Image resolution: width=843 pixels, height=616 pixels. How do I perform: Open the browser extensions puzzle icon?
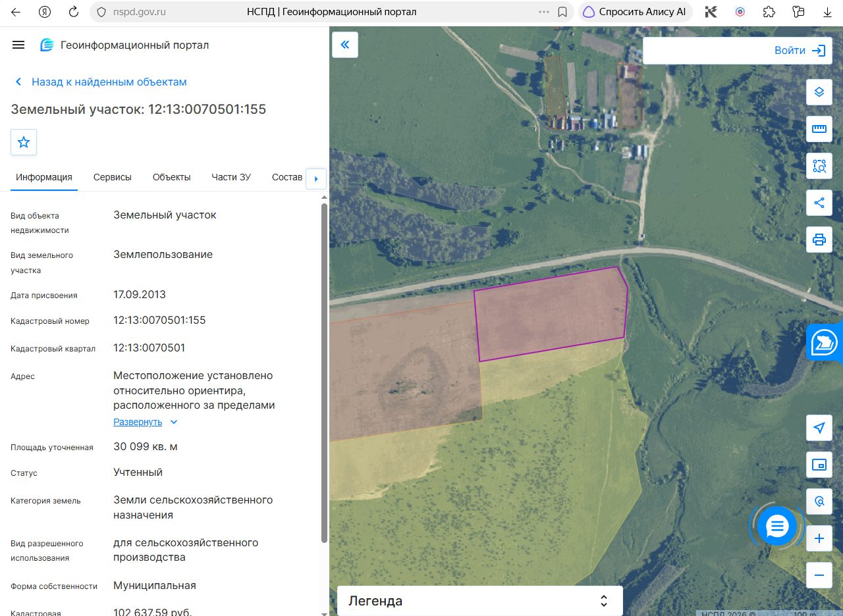coord(769,12)
